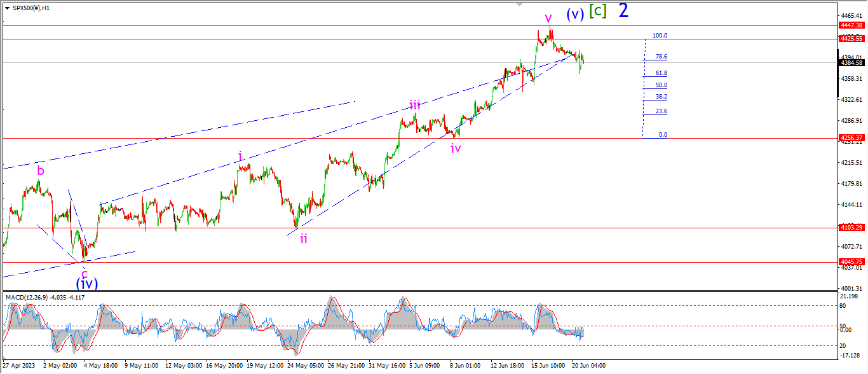Viewport: 868px width, 374px height.
Task: Click the 4465.41 price scale value
Action: click(850, 15)
